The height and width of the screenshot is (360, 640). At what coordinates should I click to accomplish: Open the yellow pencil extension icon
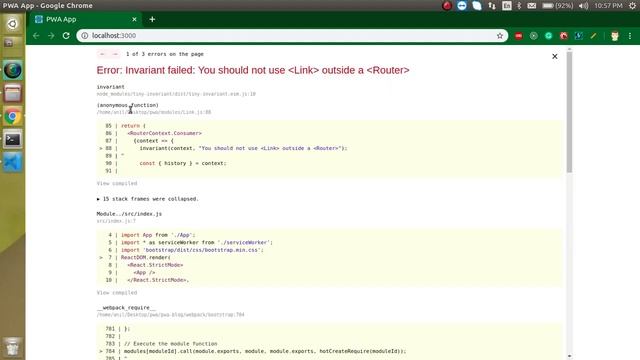[x=593, y=36]
